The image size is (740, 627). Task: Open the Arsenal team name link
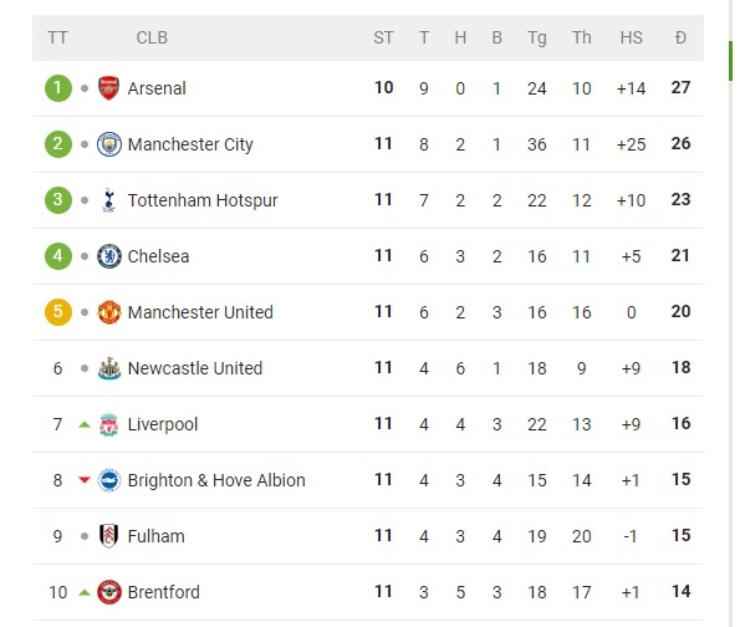pyautogui.click(x=157, y=88)
